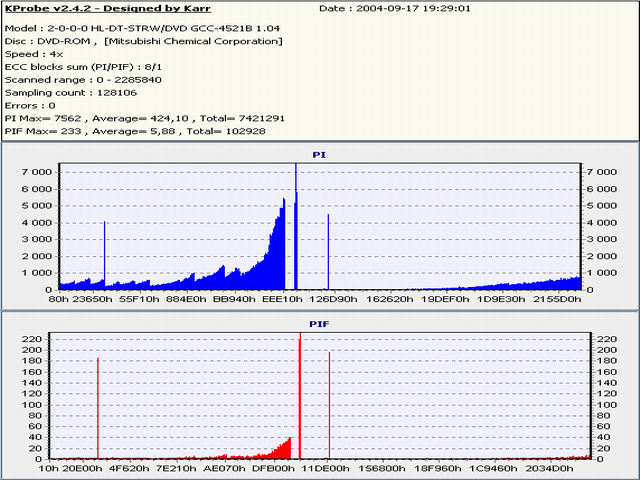Click the blue 'PI' chart title
This screenshot has width=640, height=480.
click(319, 155)
